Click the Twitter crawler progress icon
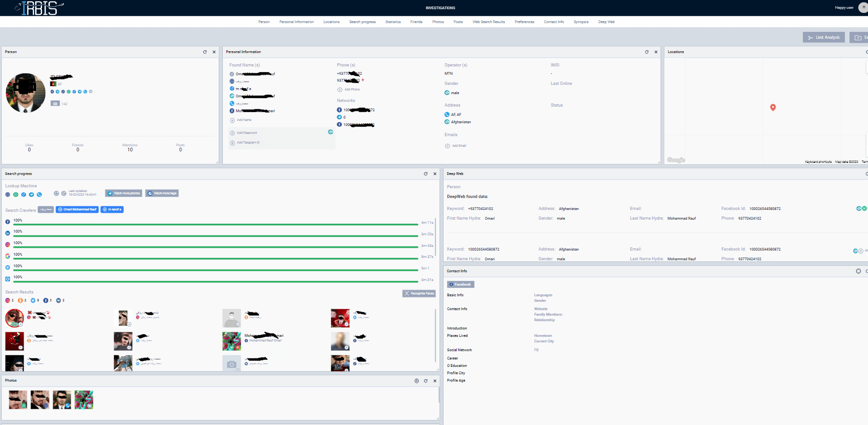 7,268
